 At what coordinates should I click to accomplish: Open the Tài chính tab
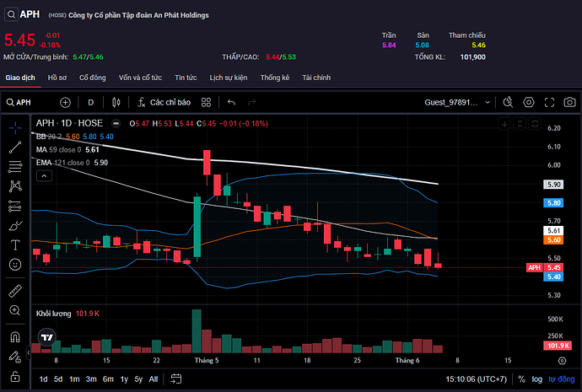[316, 78]
